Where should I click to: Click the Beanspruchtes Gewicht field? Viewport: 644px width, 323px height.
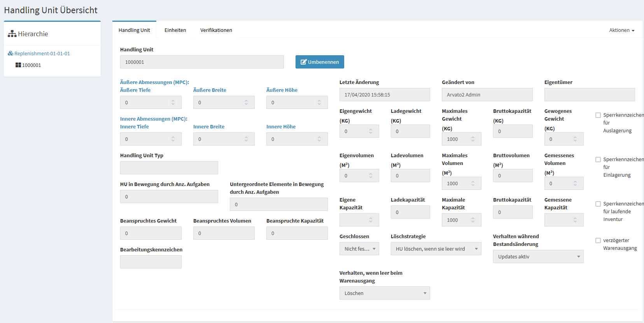[x=151, y=233]
